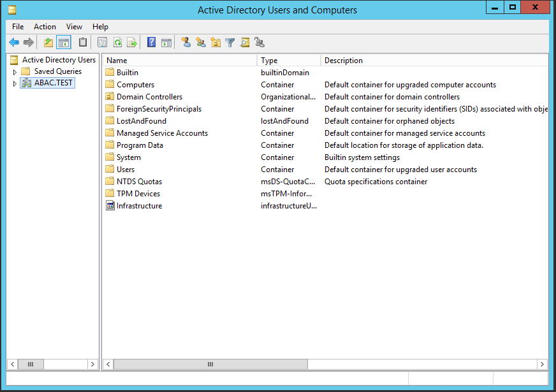This screenshot has height=392, width=556.
Task: Click the Forward arrow in the toolbar
Action: (29, 43)
